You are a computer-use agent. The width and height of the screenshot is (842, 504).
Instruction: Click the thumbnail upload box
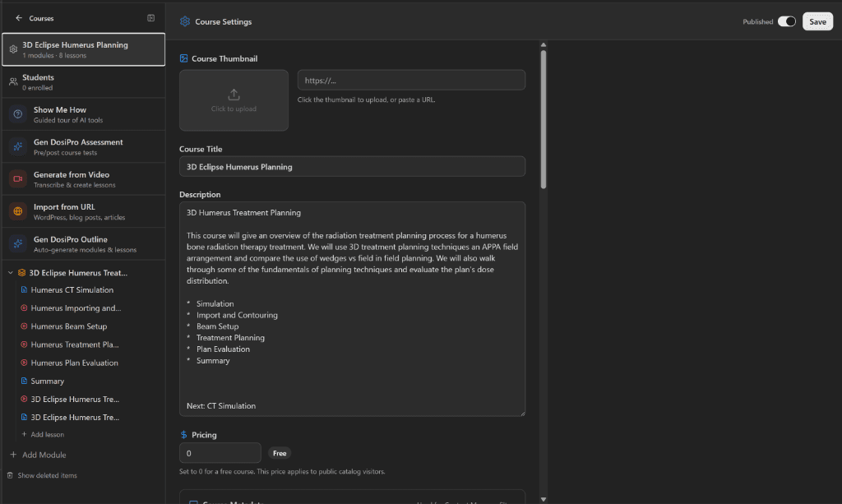tap(234, 100)
